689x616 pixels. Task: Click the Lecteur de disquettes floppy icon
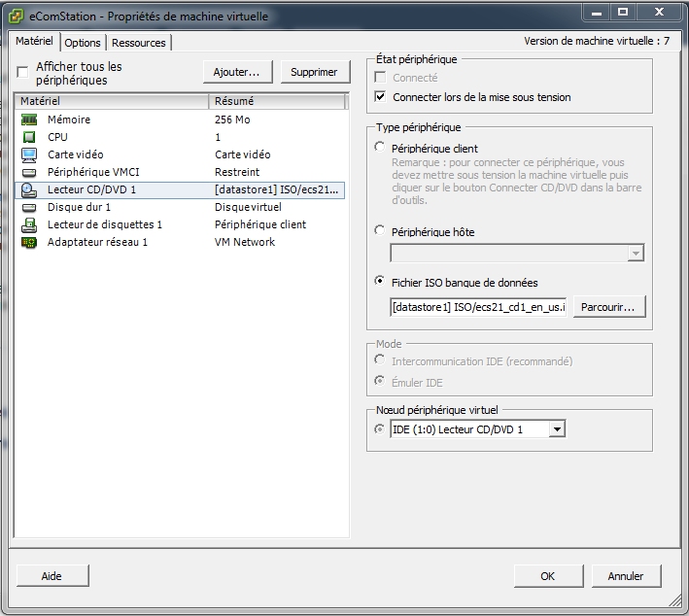click(29, 225)
